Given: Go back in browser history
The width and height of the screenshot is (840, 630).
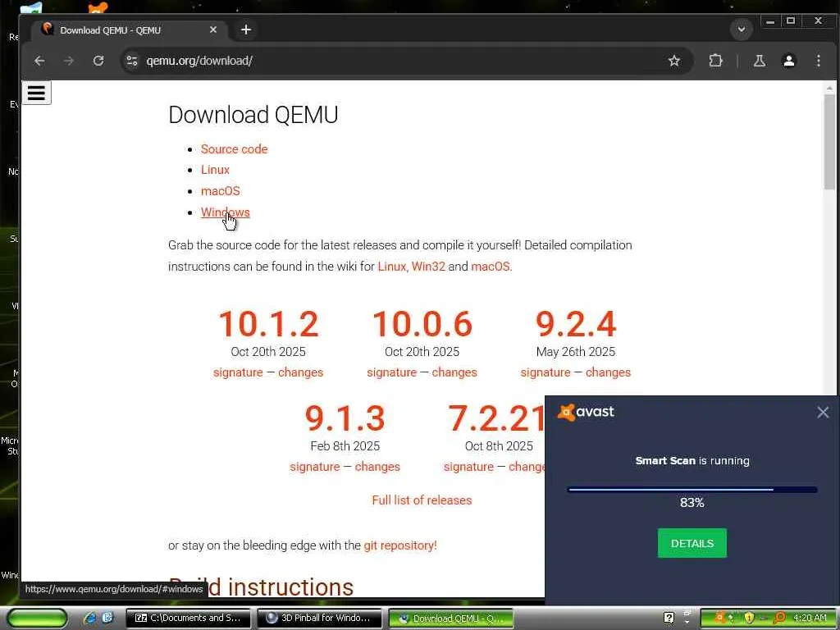Looking at the screenshot, I should (39, 61).
